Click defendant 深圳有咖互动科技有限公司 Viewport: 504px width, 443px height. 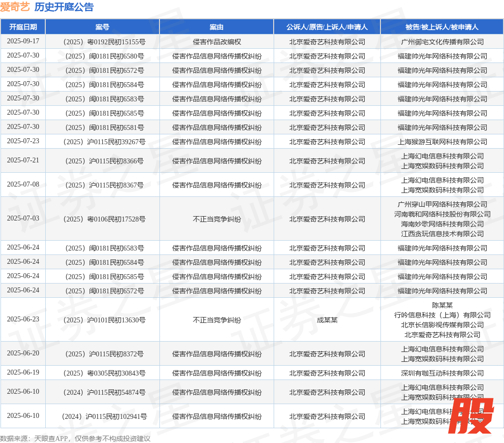coord(442,373)
